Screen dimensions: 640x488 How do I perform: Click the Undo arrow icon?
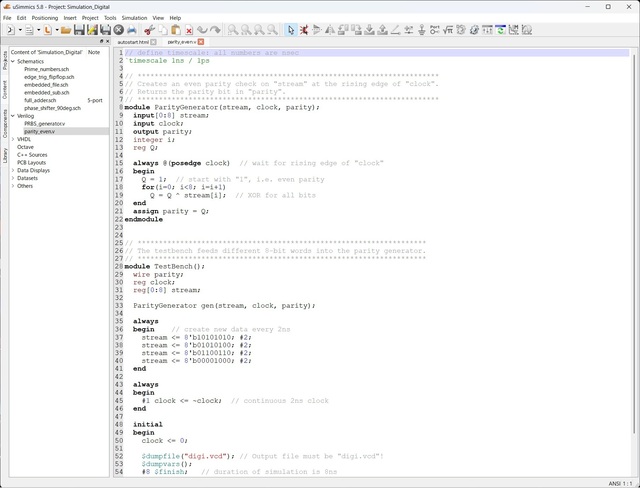[202, 30]
